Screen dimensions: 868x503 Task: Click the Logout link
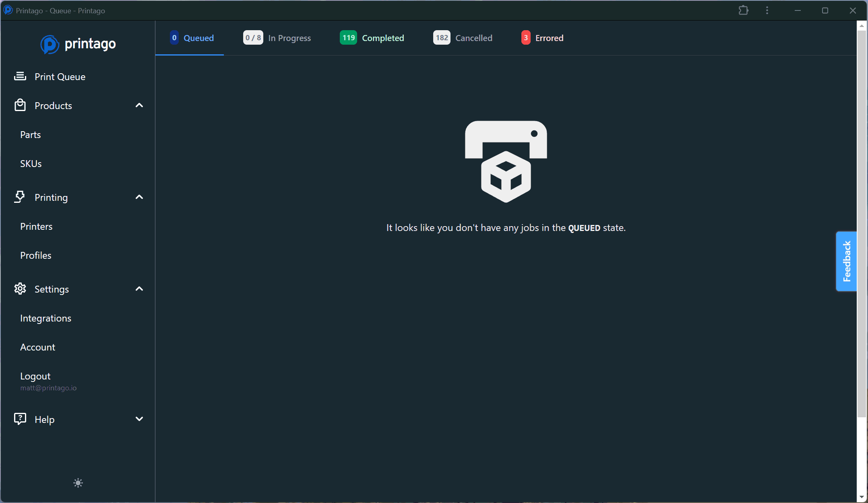pos(35,376)
